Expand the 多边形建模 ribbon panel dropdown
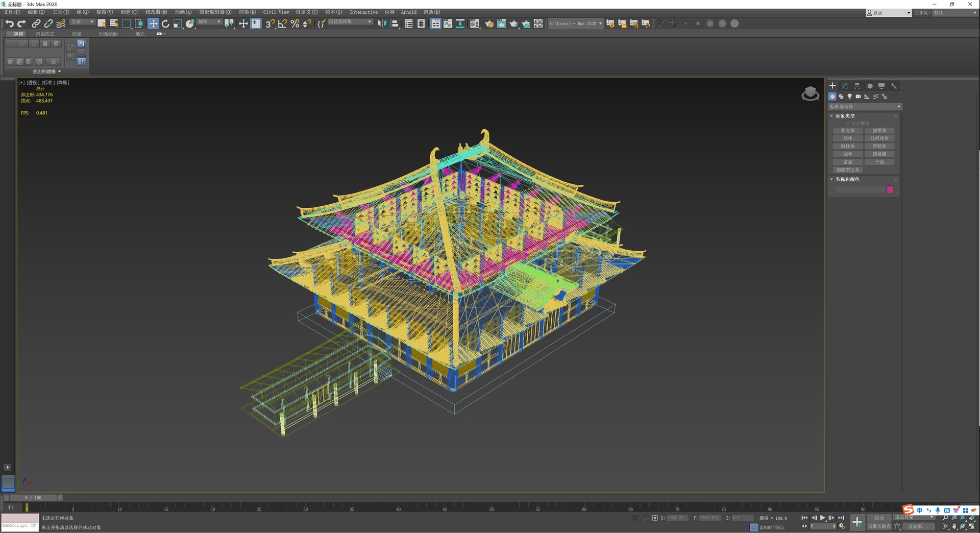 tap(46, 71)
